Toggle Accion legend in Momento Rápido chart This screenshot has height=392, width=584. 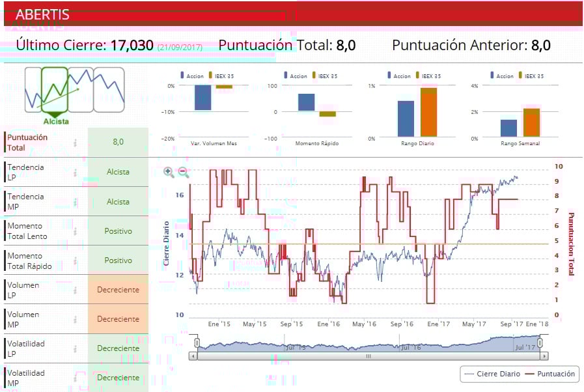(296, 76)
